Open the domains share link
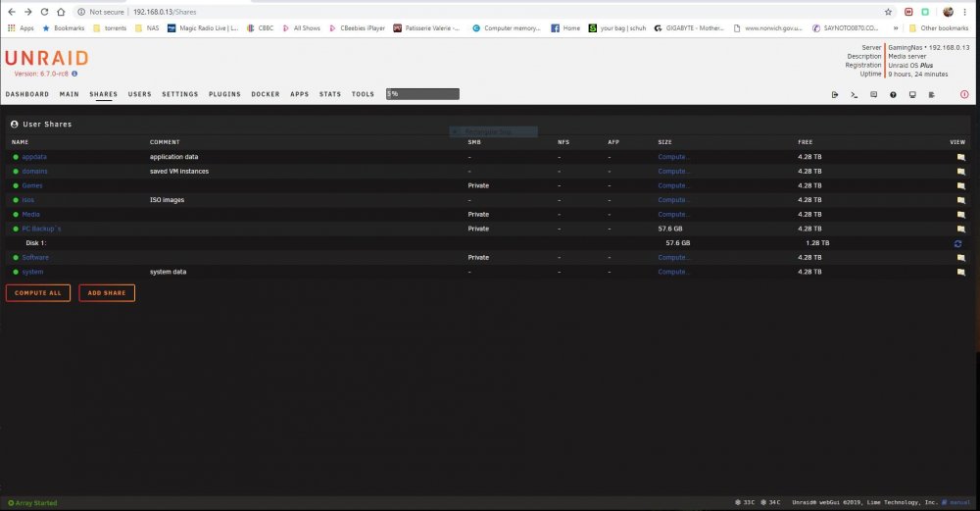This screenshot has width=980, height=511. pos(34,172)
